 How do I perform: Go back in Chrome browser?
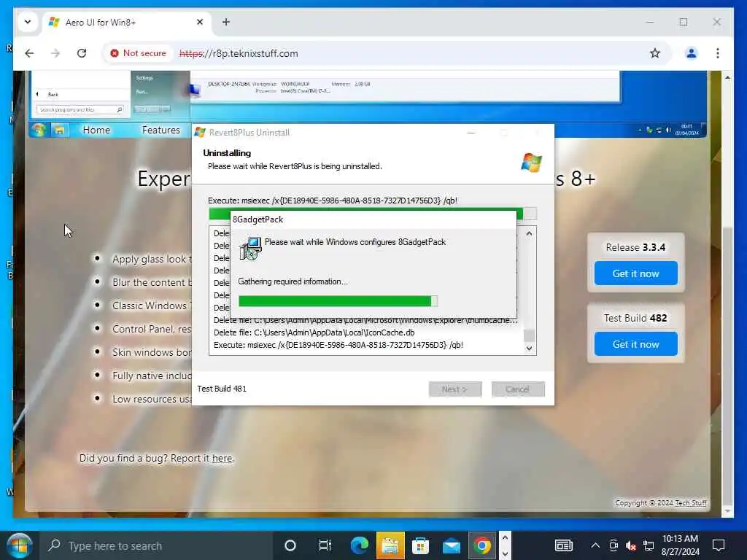[x=29, y=53]
